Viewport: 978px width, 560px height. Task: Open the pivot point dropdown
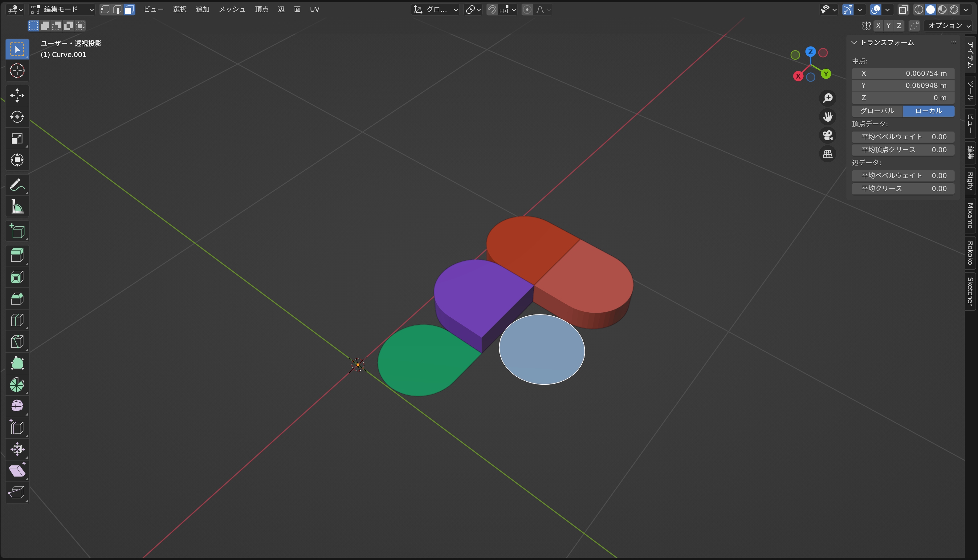click(x=473, y=9)
